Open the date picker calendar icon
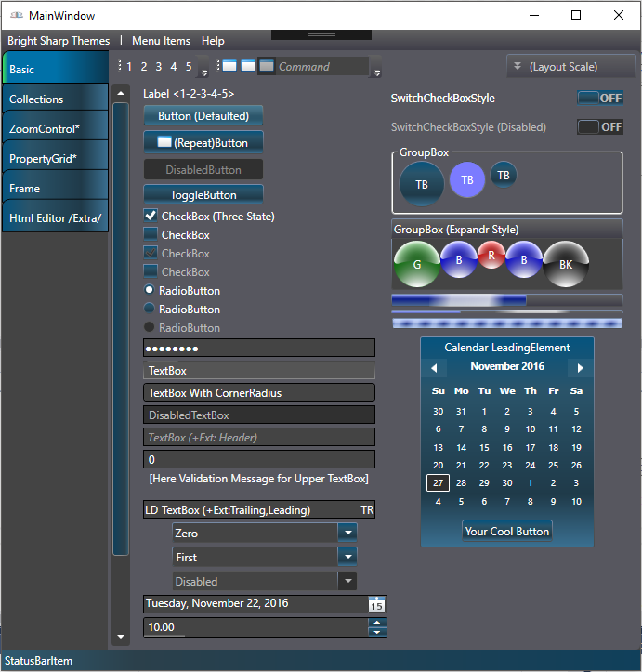 coord(376,604)
